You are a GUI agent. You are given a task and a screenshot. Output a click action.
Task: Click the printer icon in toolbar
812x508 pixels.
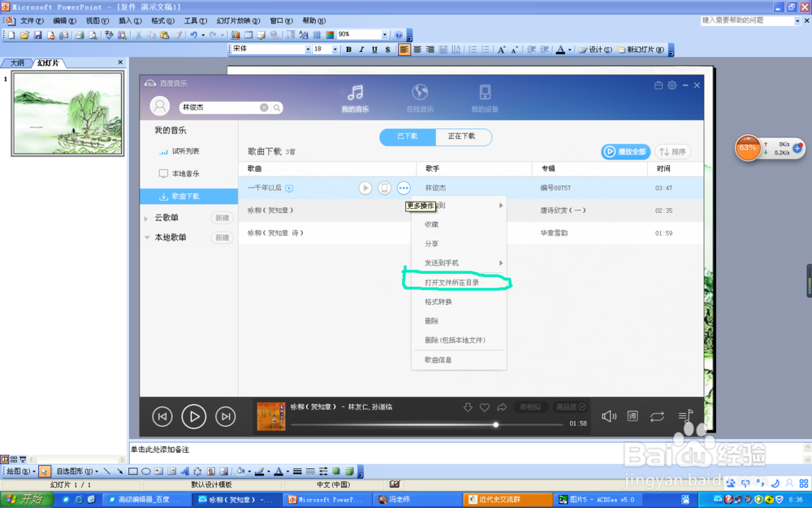pyautogui.click(x=80, y=35)
